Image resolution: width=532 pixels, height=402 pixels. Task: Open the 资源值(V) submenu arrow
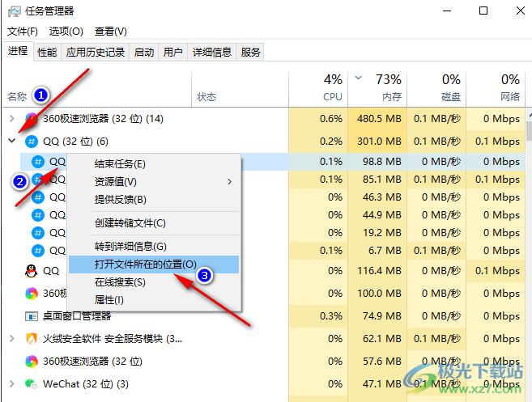tap(230, 182)
